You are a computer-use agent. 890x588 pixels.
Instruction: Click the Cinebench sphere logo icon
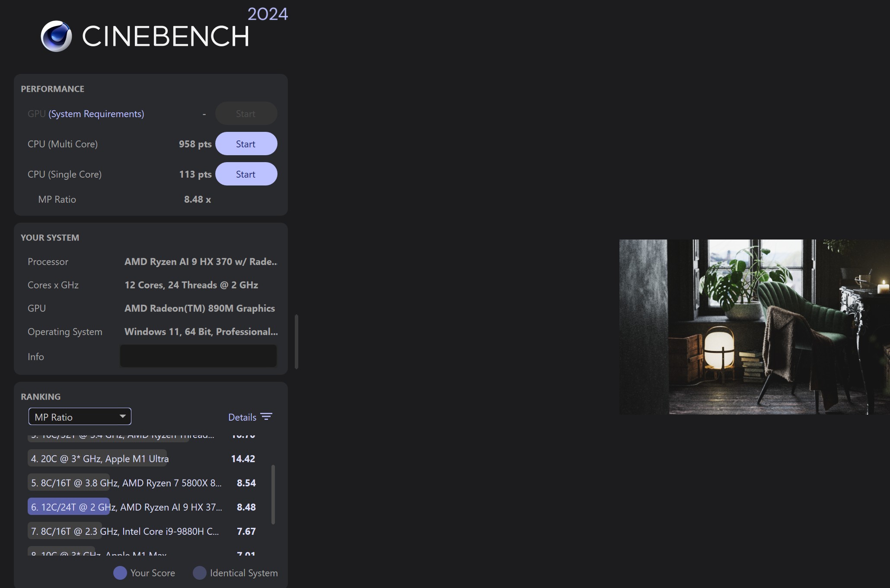[x=56, y=36]
